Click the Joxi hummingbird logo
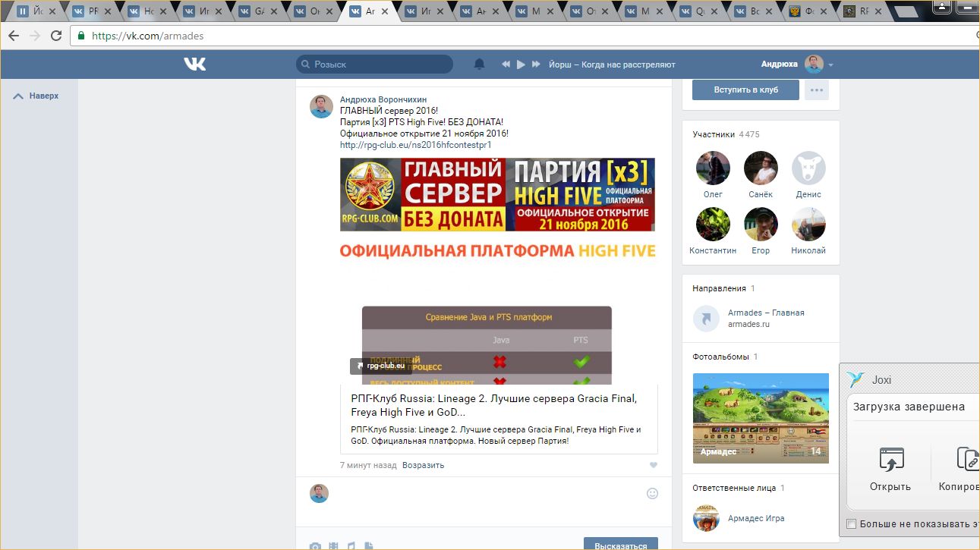 pyautogui.click(x=856, y=380)
